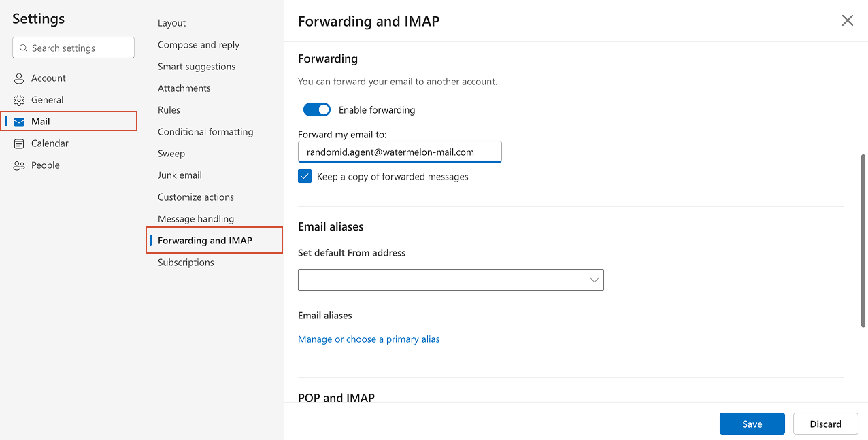Screen dimensions: 868x440
Task: Open Sweep settings
Action: click(x=171, y=153)
